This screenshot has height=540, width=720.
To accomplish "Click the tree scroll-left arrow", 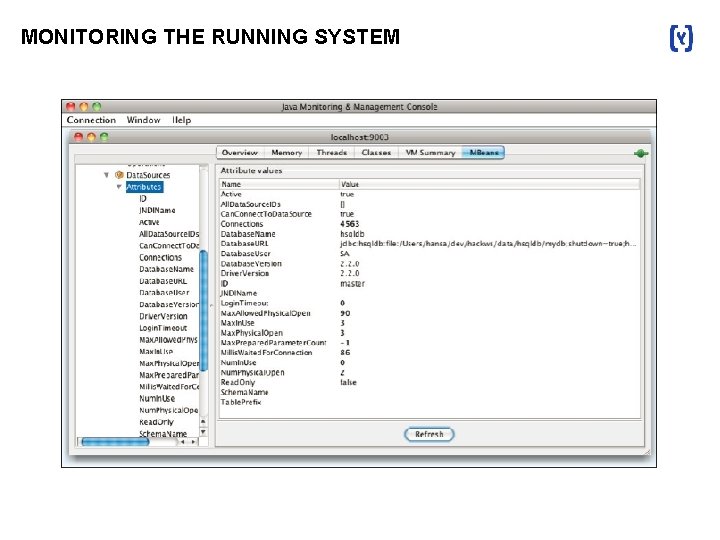I will pyautogui.click(x=183, y=442).
